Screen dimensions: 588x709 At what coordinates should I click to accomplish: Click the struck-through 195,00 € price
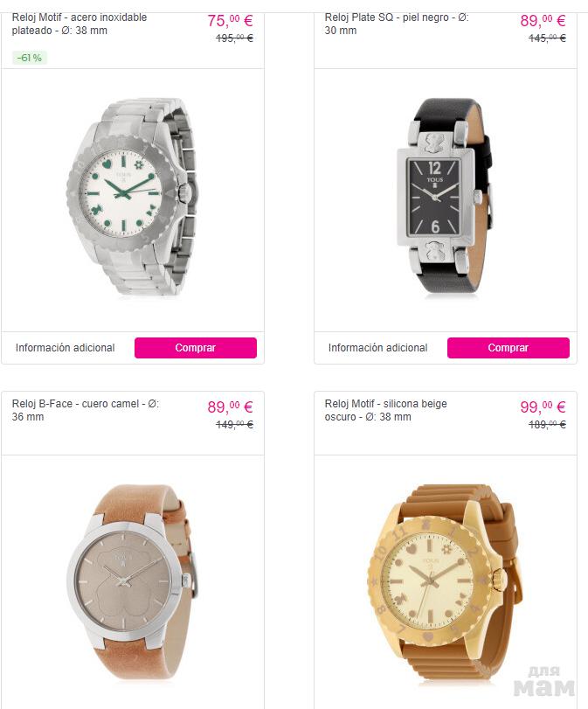pyautogui.click(x=234, y=38)
